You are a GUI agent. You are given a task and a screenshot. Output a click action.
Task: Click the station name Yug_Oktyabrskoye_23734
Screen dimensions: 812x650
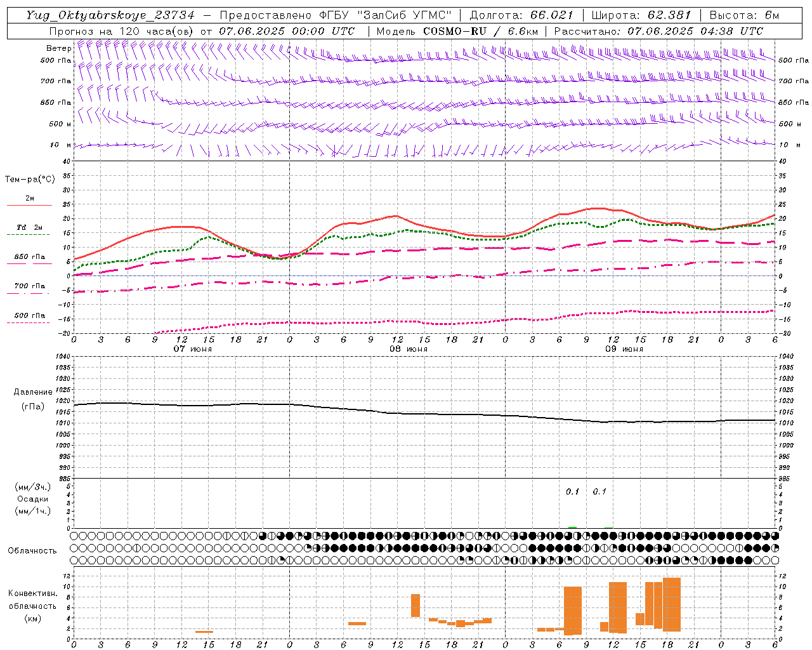click(x=110, y=15)
